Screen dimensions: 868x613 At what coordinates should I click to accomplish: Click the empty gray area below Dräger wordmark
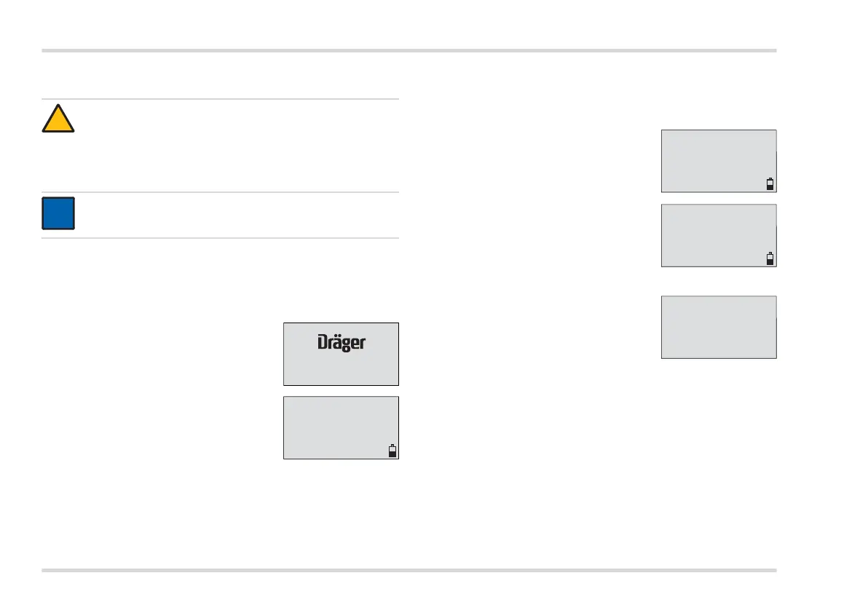[341, 369]
